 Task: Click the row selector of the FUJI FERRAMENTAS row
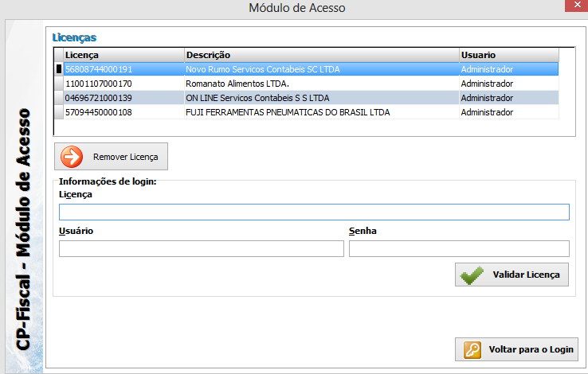(59, 112)
